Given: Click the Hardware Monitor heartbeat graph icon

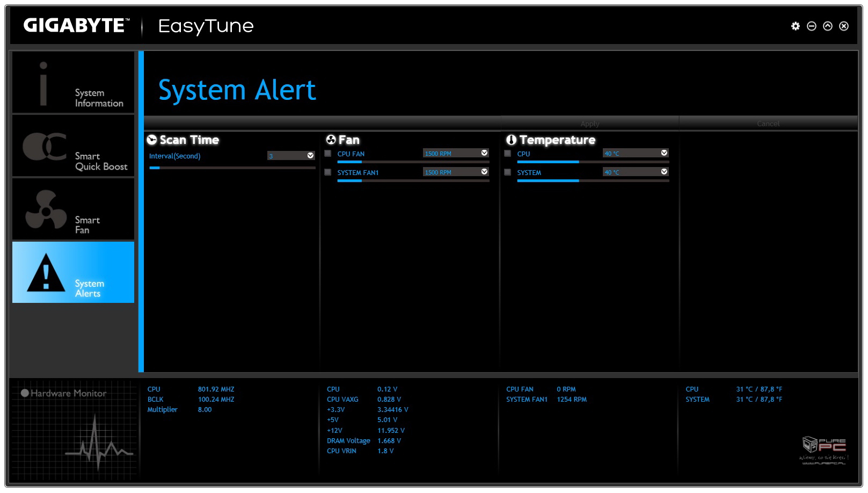Looking at the screenshot, I should click(99, 439).
